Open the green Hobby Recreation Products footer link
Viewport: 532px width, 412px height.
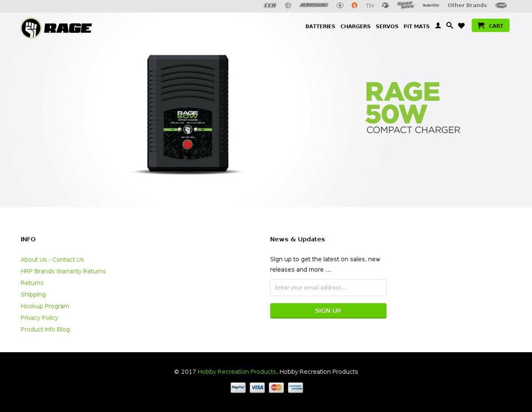coord(237,372)
